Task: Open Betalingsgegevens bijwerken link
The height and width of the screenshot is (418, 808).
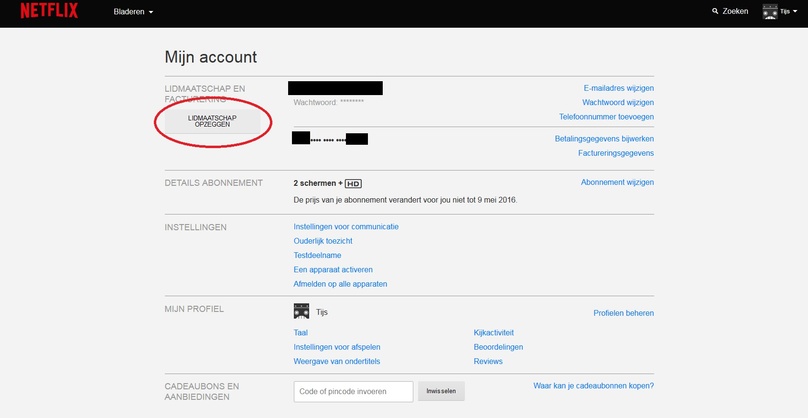Action: pos(604,139)
